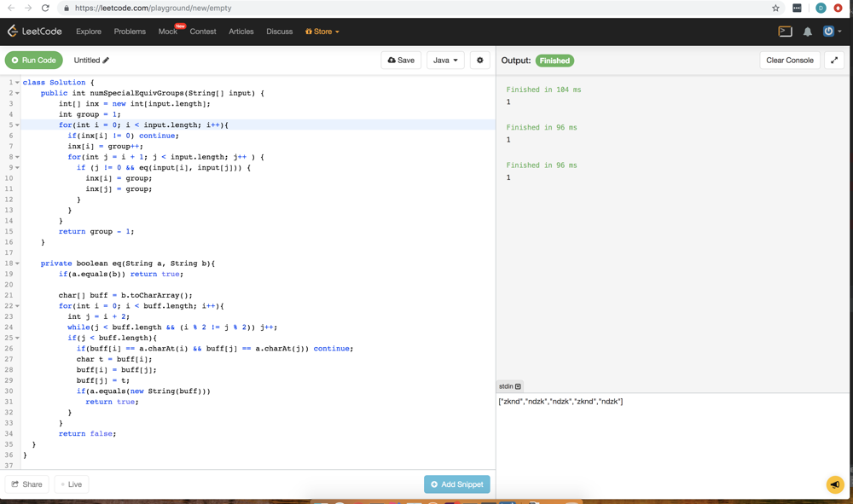The width and height of the screenshot is (853, 504).
Task: Go to the Problems page
Action: point(130,32)
